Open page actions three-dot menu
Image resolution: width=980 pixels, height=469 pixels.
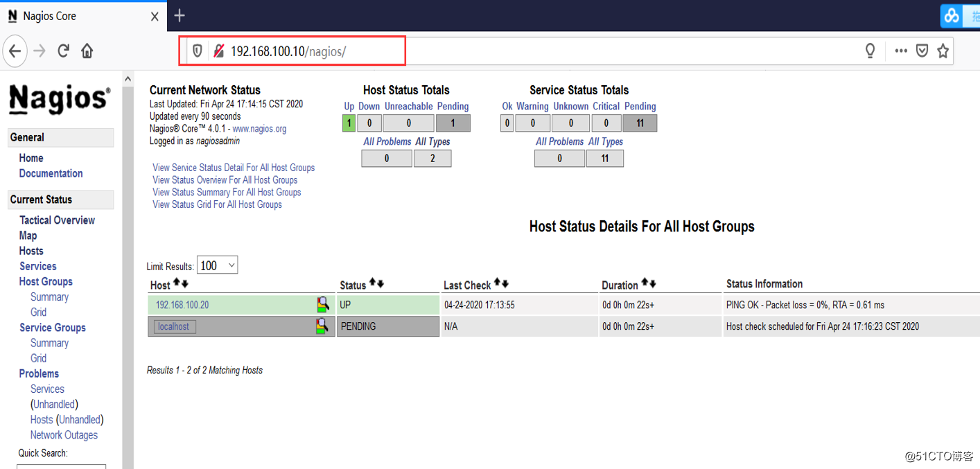click(x=901, y=51)
